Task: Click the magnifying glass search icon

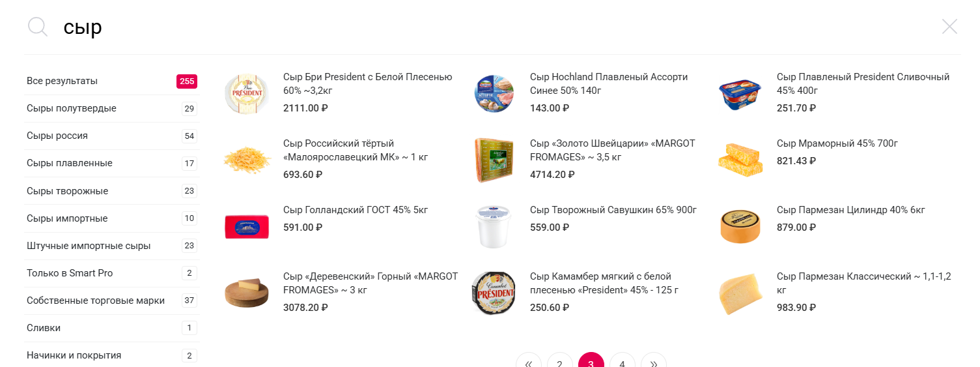Action: (x=38, y=27)
